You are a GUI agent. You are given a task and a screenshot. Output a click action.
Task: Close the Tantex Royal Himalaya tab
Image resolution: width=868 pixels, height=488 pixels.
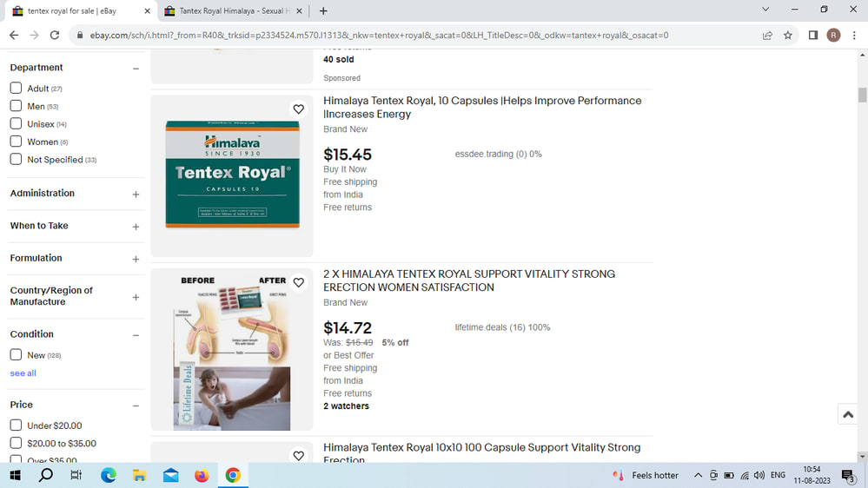pyautogui.click(x=300, y=10)
